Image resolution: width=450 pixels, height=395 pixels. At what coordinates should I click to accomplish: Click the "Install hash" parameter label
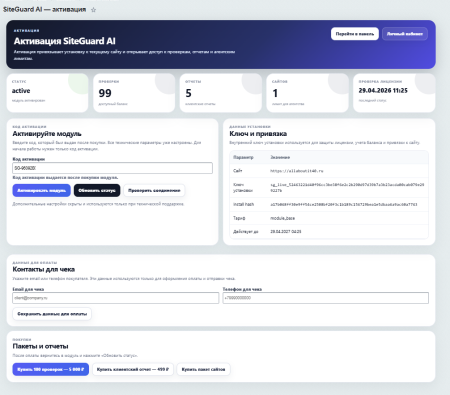(243, 204)
